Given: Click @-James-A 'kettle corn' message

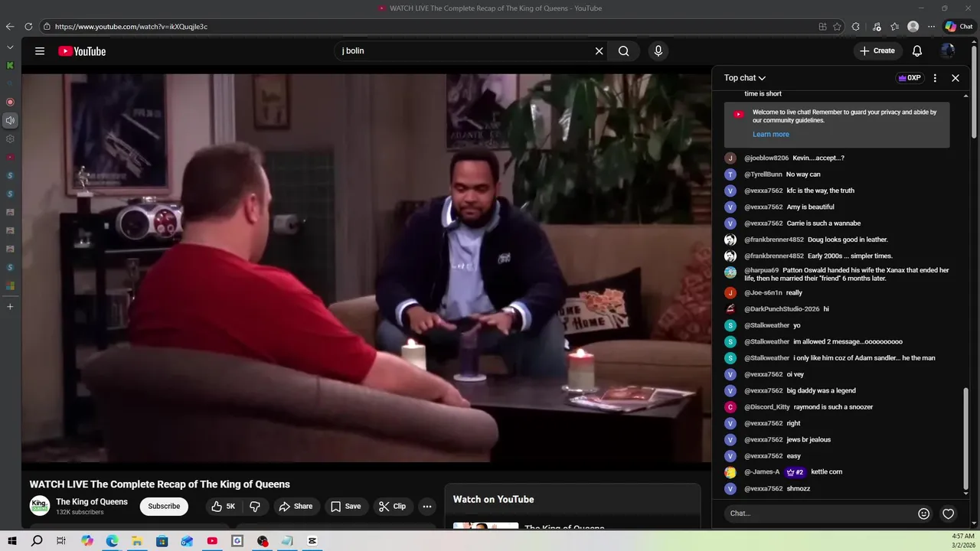Looking at the screenshot, I should click(826, 472).
